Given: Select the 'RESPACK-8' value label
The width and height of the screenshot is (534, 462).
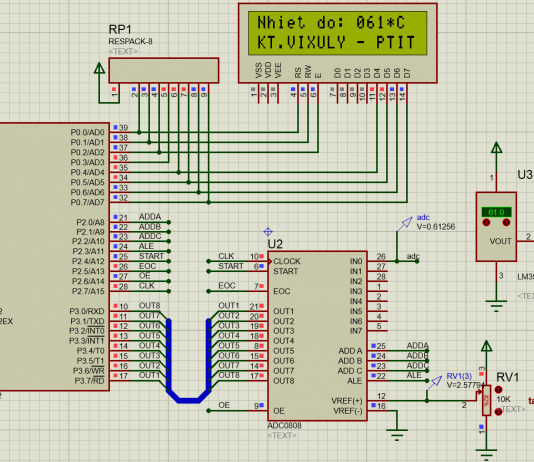Looking at the screenshot, I should pos(130,42).
